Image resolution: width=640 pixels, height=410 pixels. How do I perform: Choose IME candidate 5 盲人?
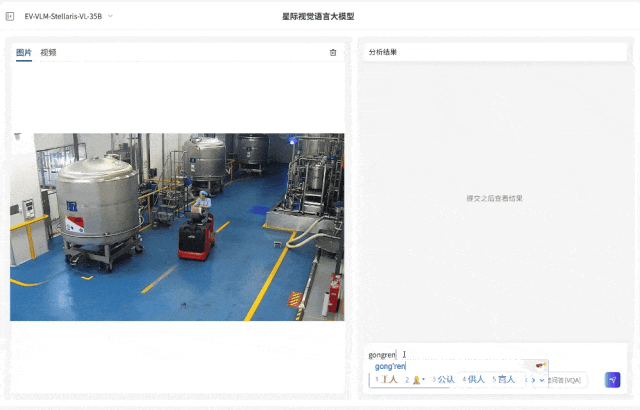pos(504,379)
